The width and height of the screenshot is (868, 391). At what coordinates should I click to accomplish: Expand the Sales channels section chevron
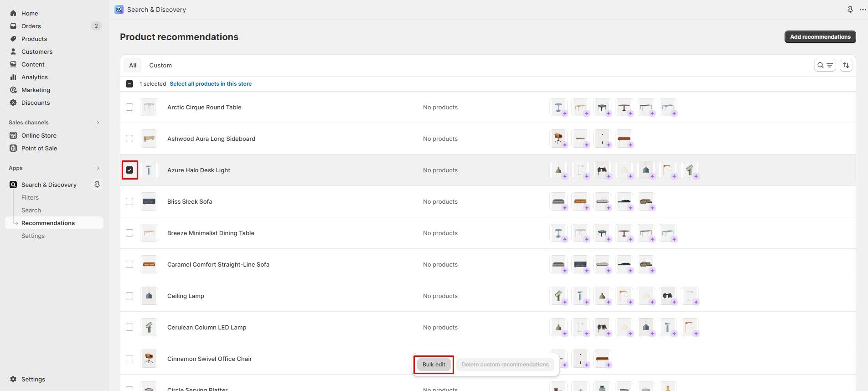98,123
